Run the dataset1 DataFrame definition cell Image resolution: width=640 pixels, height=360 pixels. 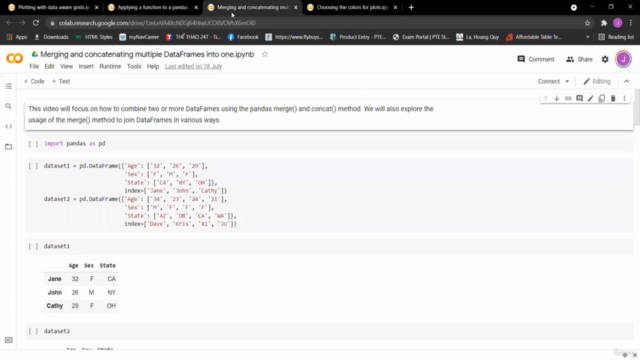[33, 166]
